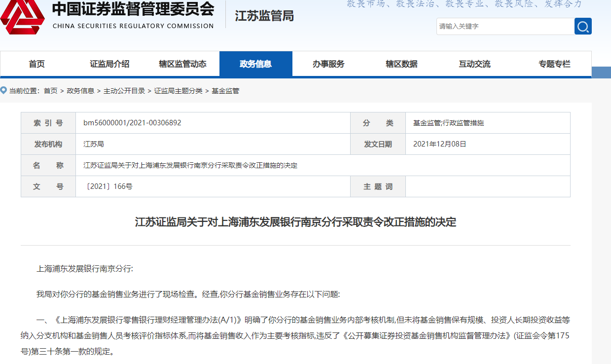
Task: Switch to the 辖区监管动态 tab
Action: click(182, 64)
